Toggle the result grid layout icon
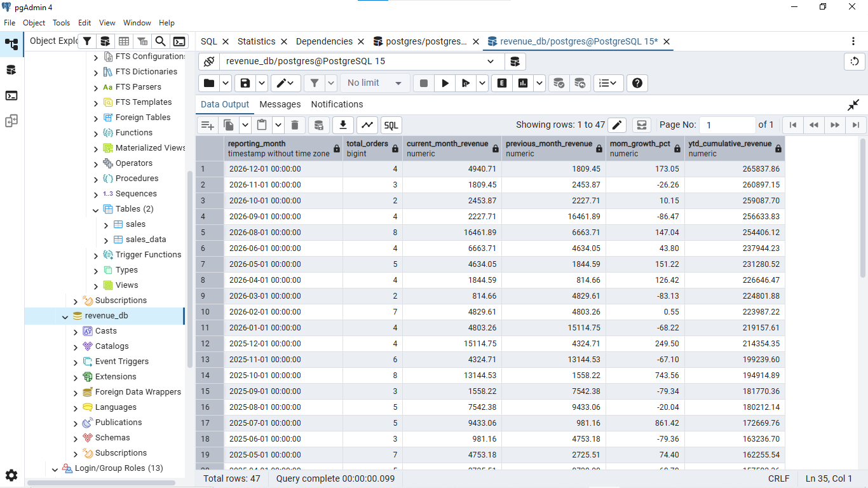Screen dimensions: 868x488 (642, 125)
